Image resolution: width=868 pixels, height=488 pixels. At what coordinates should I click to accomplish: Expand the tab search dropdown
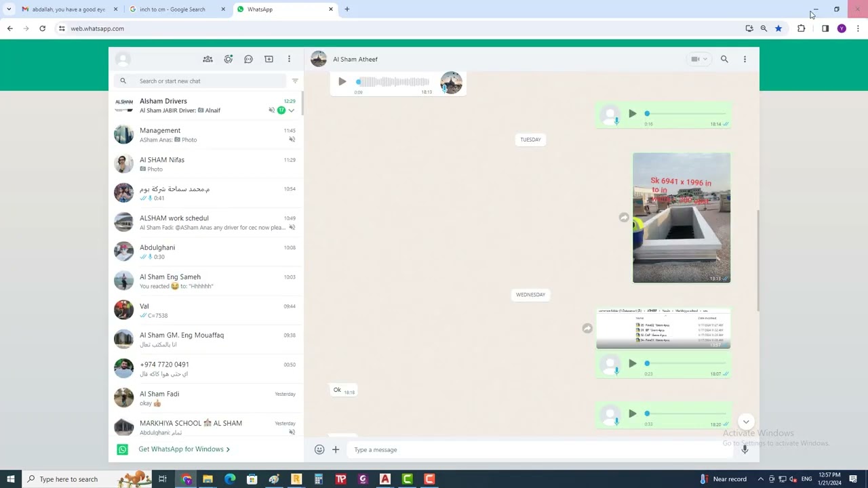(x=9, y=9)
